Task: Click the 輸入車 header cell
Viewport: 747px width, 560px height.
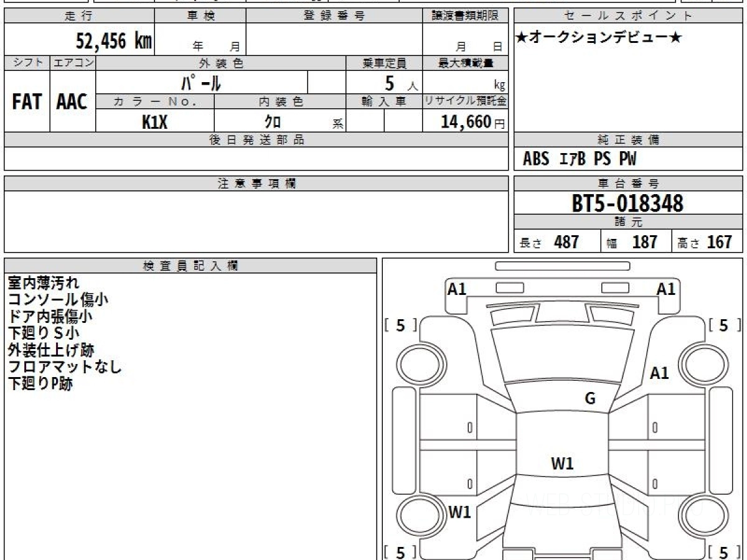Action: (x=384, y=101)
